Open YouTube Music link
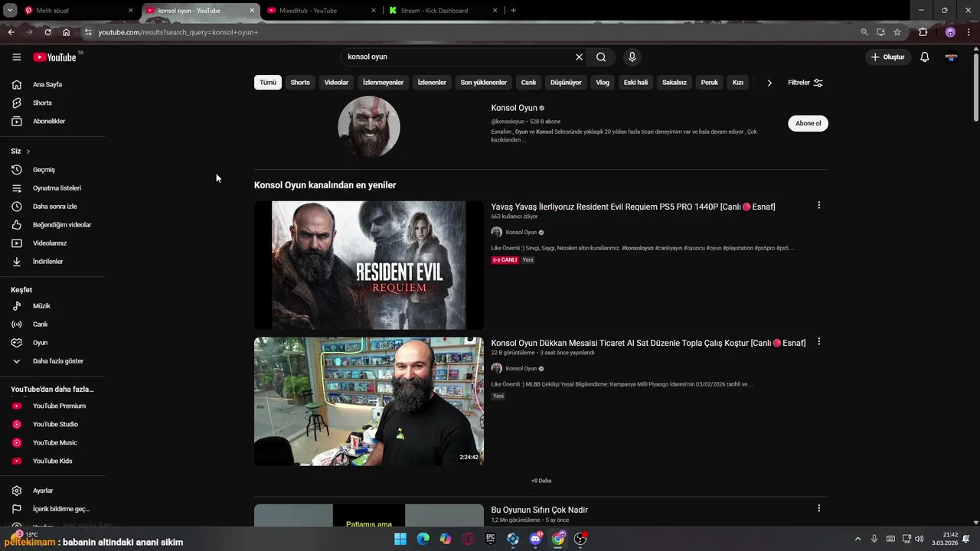Screen dimensions: 980x551 tap(54, 442)
